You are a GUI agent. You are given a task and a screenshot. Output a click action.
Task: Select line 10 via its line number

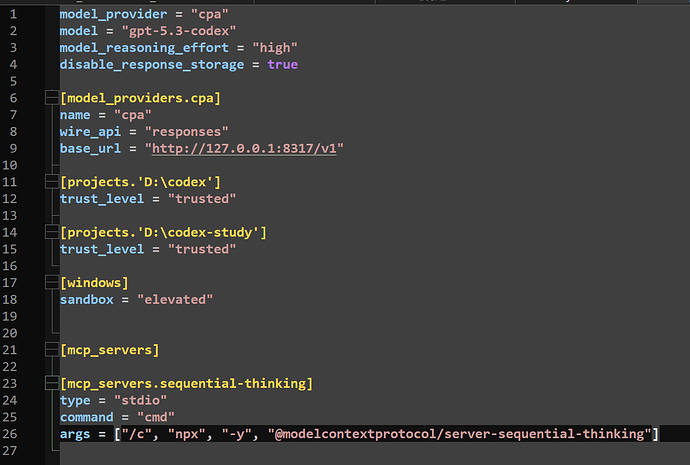point(10,165)
